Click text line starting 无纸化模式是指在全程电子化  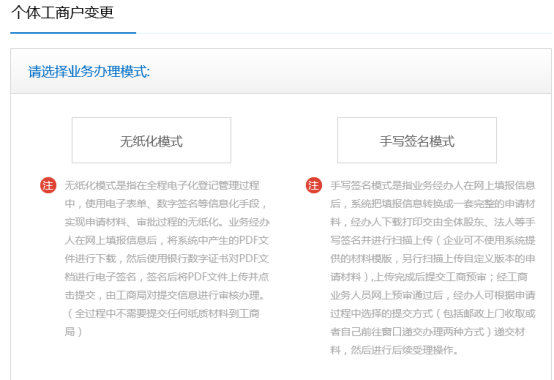[x=162, y=185]
